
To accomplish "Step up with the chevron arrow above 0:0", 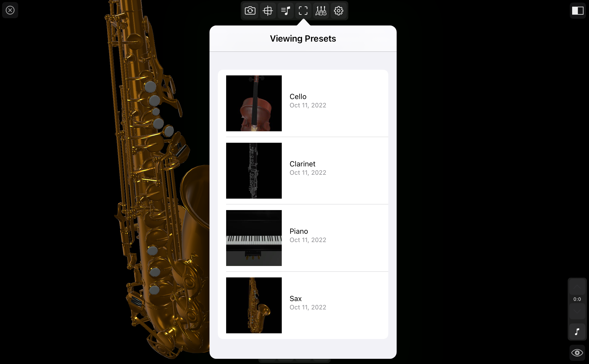I will point(577,287).
